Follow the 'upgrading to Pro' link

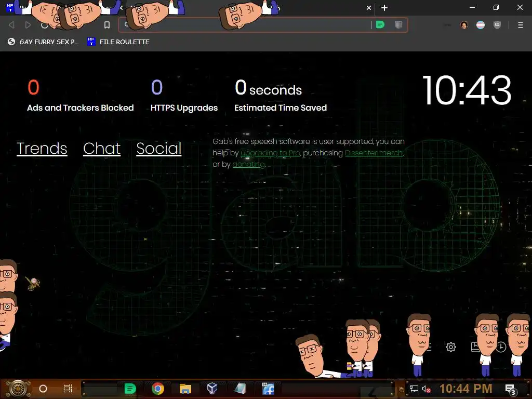(x=270, y=153)
